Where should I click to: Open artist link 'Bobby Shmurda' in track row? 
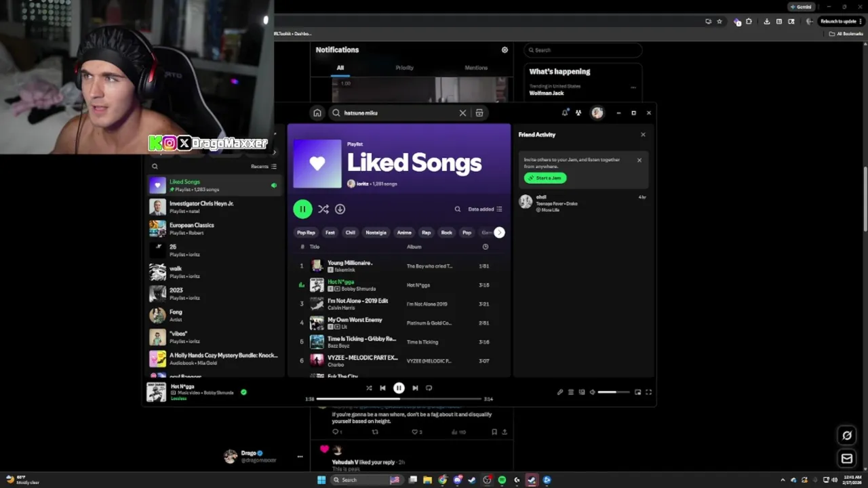(358, 289)
